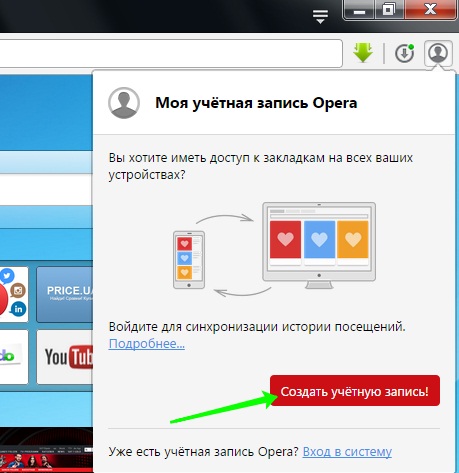The height and width of the screenshot is (473, 459).
Task: Close the Opera window
Action: tap(430, 10)
